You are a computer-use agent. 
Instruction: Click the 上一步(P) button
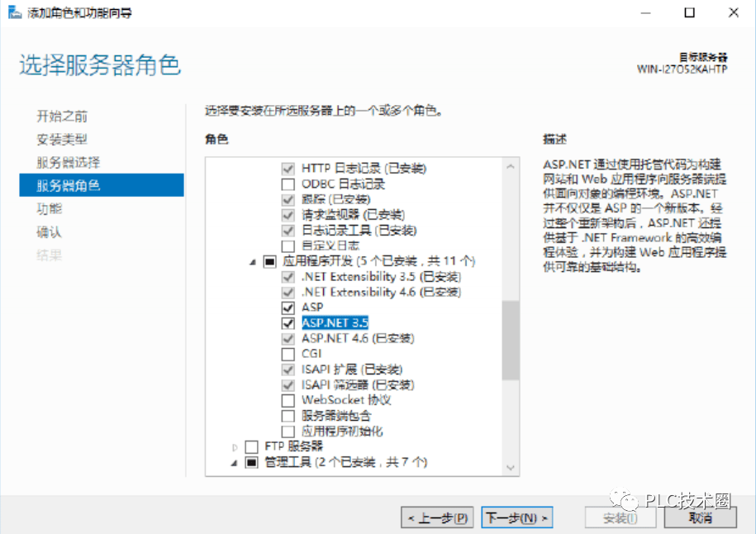(x=437, y=518)
